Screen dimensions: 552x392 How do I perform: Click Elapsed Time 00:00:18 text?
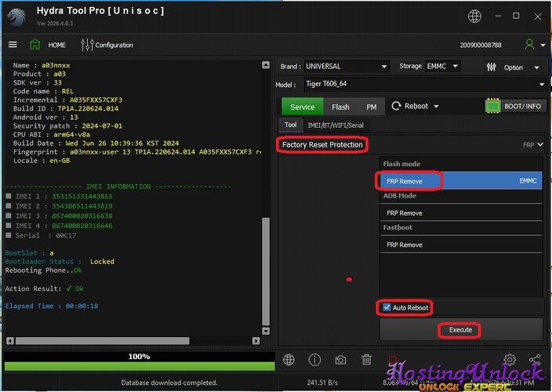click(x=52, y=306)
